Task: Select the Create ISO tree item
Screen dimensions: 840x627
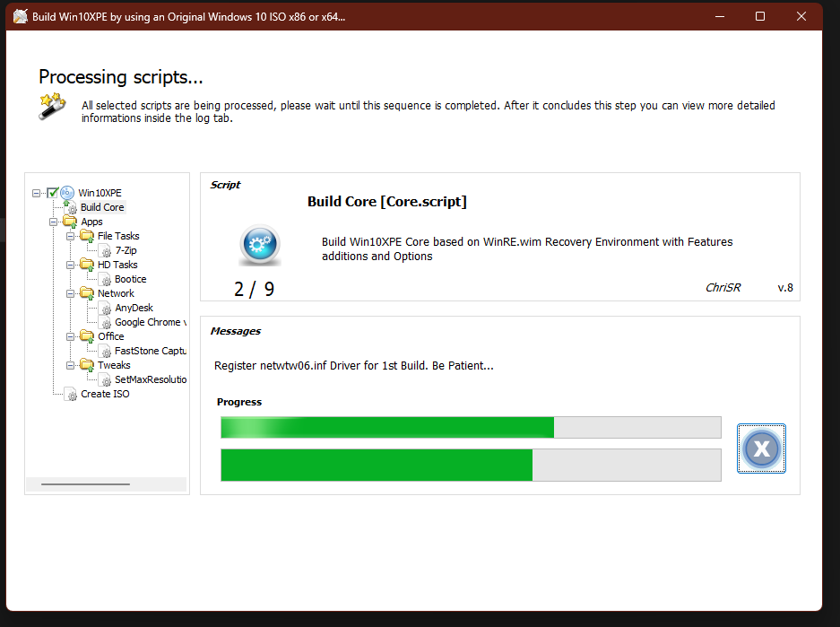Action: tap(105, 394)
